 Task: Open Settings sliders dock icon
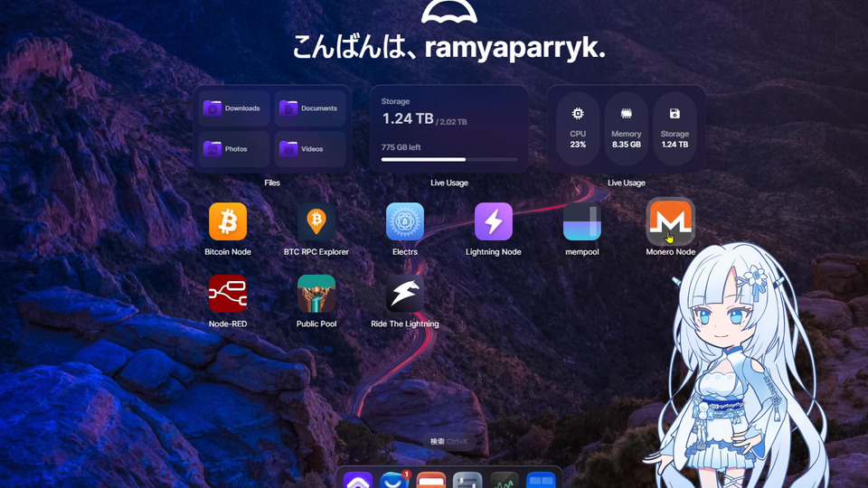pos(467,480)
